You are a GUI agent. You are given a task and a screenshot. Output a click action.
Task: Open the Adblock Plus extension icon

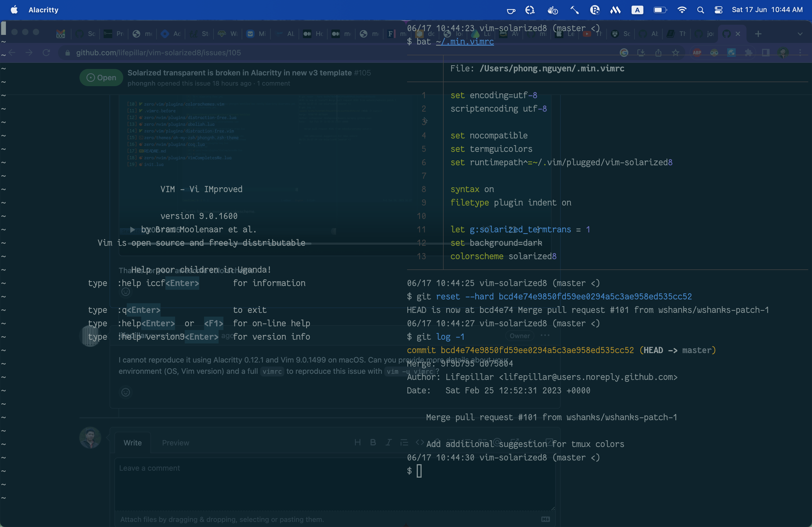coord(697,53)
